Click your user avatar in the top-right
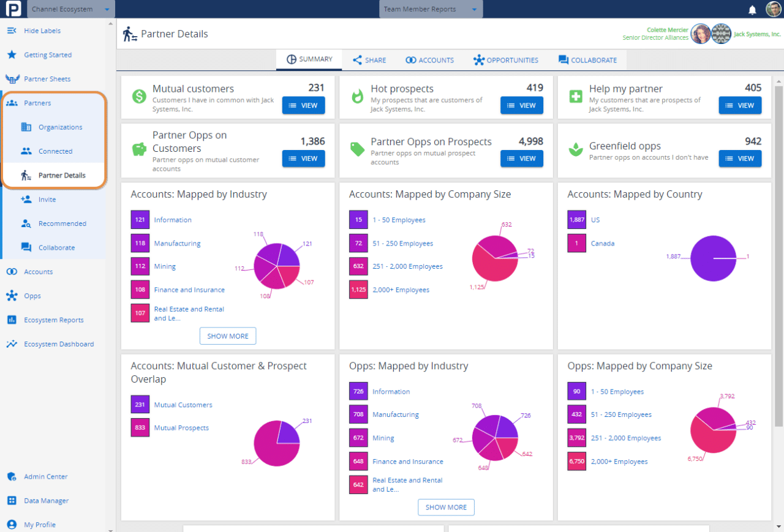 click(773, 9)
